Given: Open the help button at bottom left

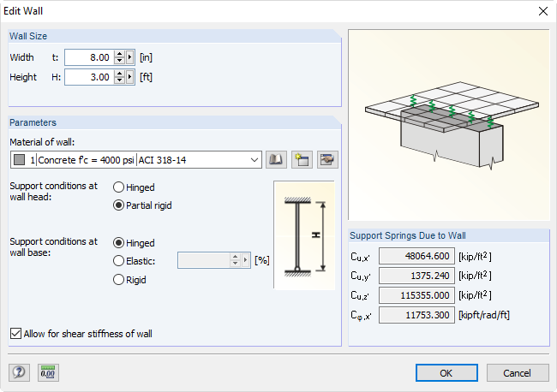Looking at the screenshot, I should click(x=19, y=372).
